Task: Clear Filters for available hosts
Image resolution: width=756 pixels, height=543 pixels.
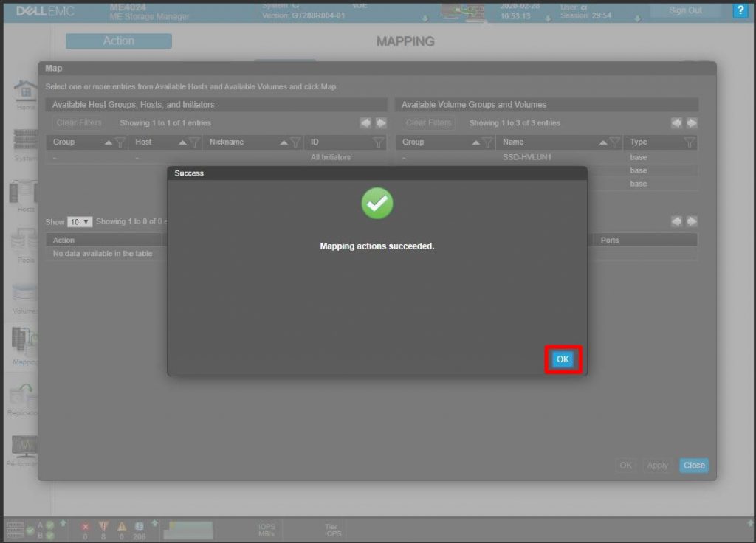Action: click(78, 123)
